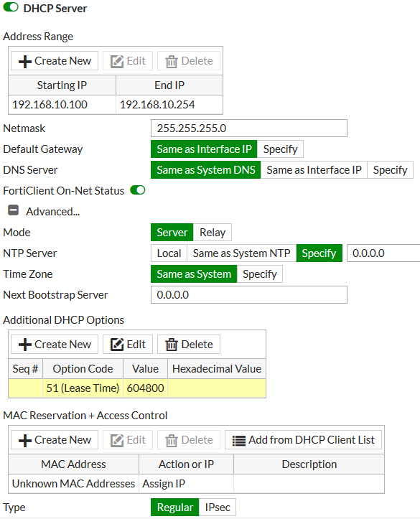The image size is (420, 519).
Task: Click the Delete trash icon under Address Range
Action: coord(172,62)
